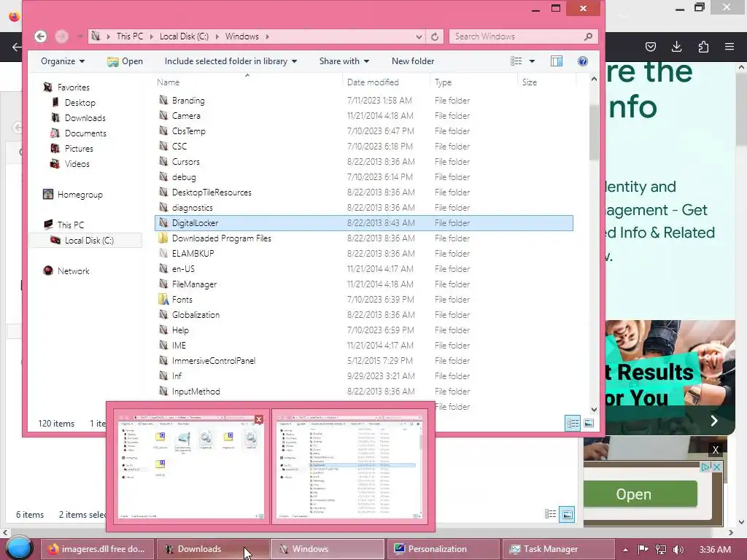Switch to Personalization taskbar item
This screenshot has height=560, width=747.
pos(443,548)
